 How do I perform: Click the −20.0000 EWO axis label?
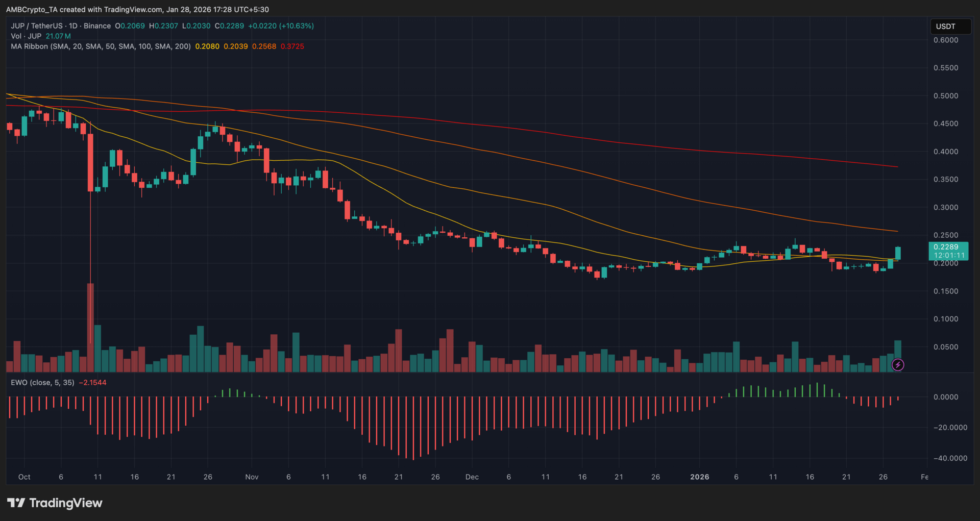tap(950, 428)
